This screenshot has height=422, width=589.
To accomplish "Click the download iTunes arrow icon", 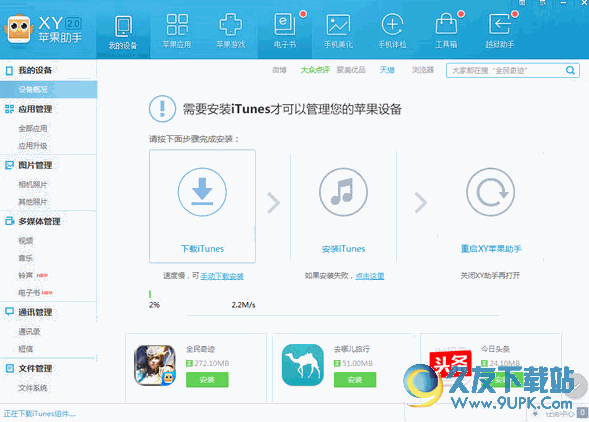I will (x=202, y=192).
